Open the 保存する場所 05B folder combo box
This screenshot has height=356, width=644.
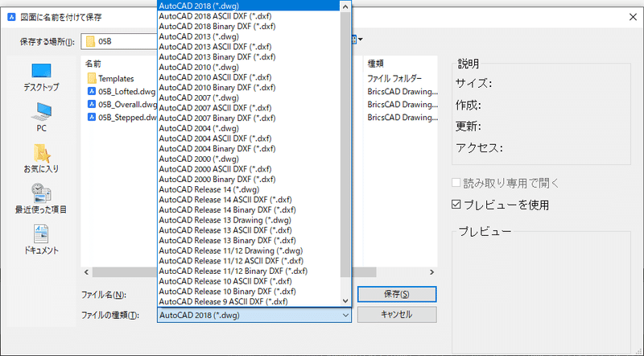(x=119, y=42)
